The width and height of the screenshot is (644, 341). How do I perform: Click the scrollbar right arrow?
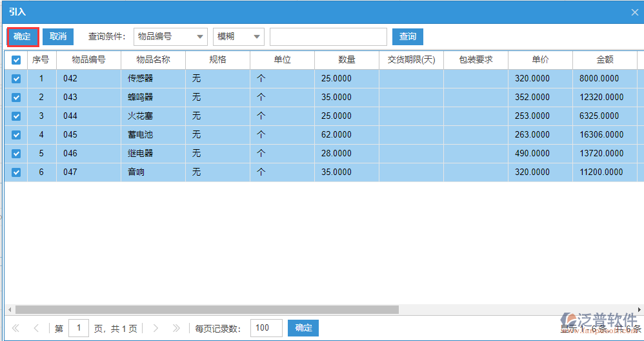(639, 309)
